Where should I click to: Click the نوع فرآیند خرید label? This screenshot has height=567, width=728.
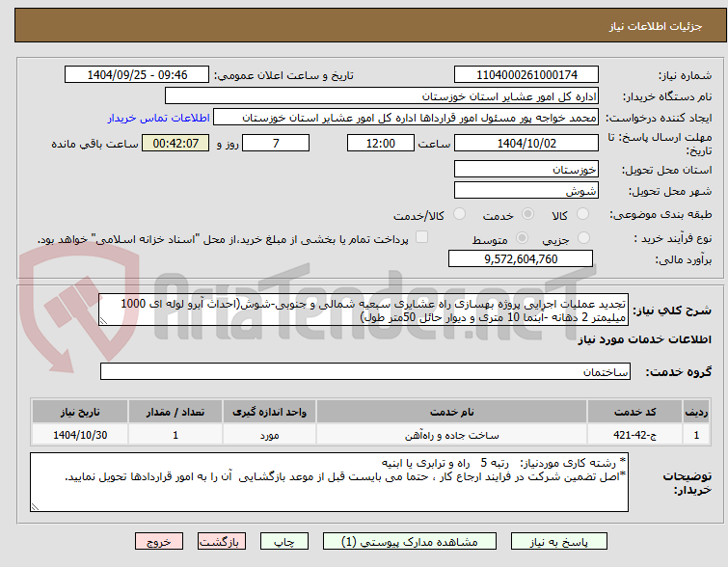pos(673,239)
